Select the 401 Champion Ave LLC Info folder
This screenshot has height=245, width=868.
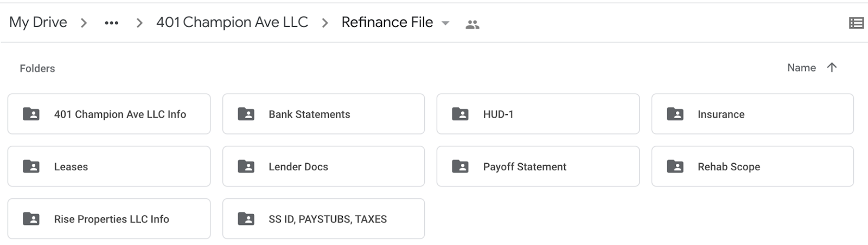[x=120, y=114]
